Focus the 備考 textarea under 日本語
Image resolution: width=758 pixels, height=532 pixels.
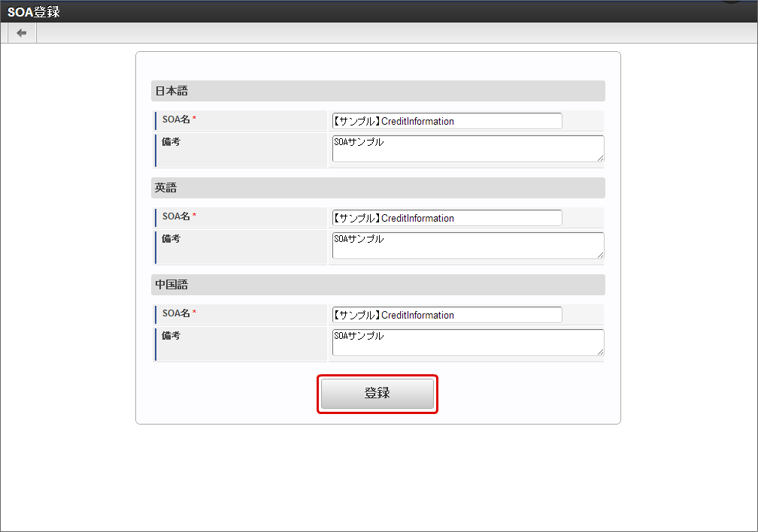pyautogui.click(x=468, y=149)
